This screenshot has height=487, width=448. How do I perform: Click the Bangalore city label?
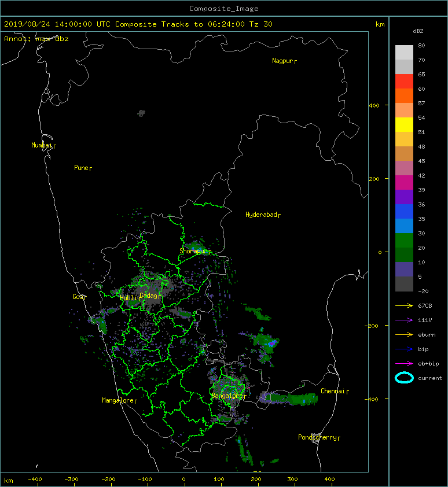(229, 396)
